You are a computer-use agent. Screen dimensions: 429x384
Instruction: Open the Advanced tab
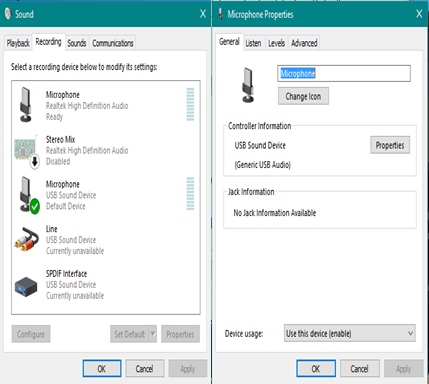coord(304,43)
